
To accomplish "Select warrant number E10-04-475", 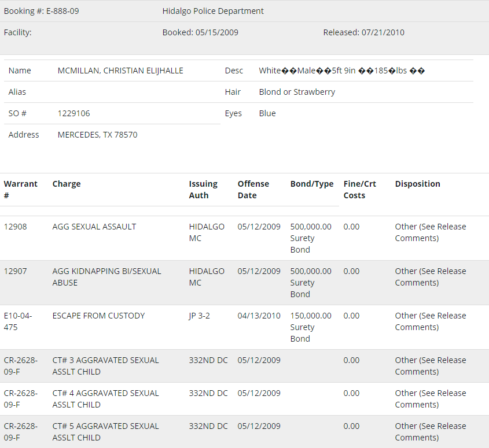I will click(x=18, y=321).
